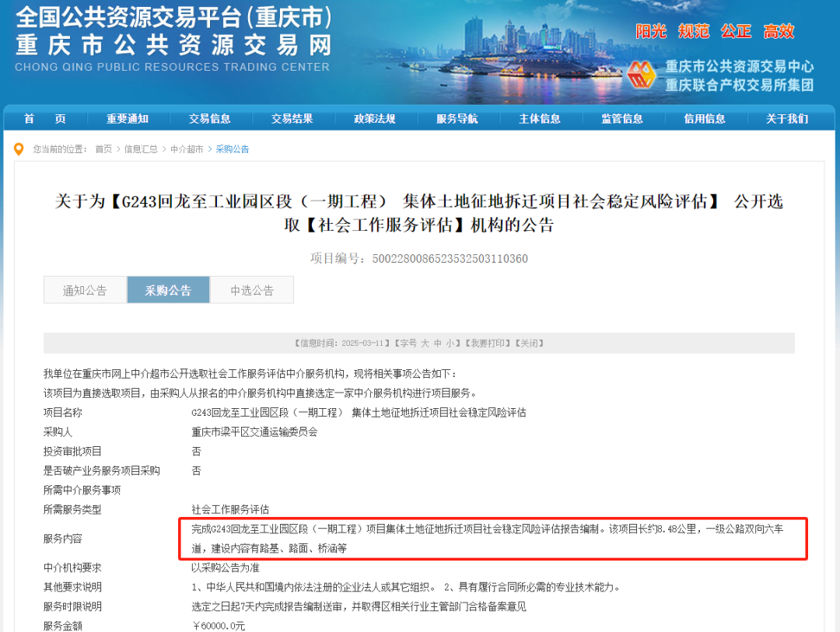Click the 以采购公告为准 requirement text
Image resolution: width=840 pixels, height=632 pixels.
pyautogui.click(x=226, y=567)
